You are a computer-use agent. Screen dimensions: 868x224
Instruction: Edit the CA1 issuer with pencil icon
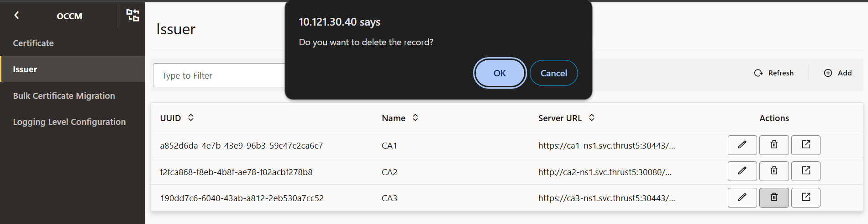(742, 145)
